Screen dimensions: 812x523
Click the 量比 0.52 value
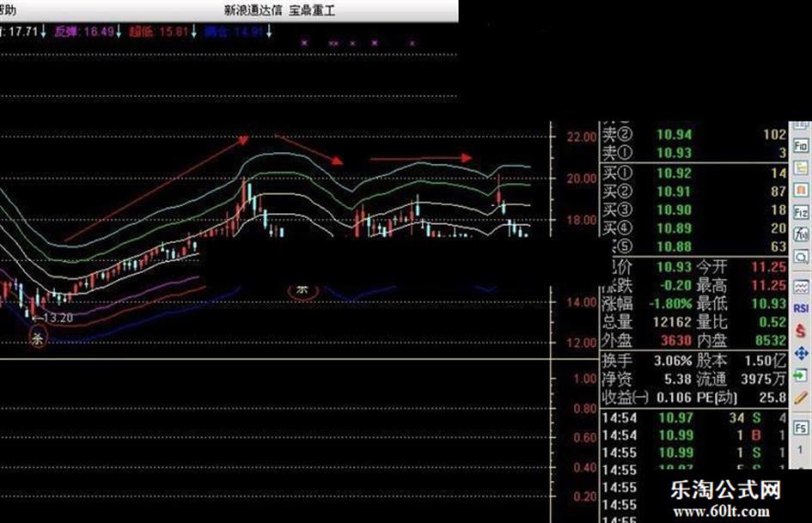(x=772, y=322)
